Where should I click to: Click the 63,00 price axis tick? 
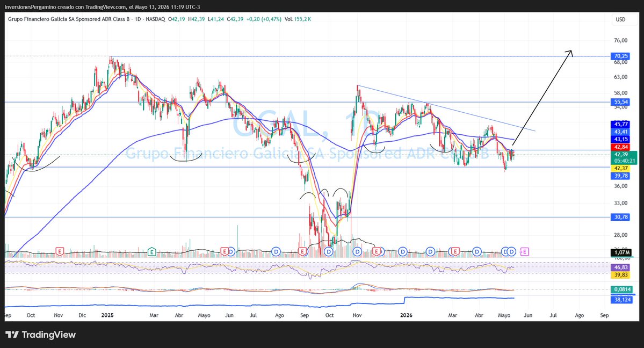pos(620,77)
